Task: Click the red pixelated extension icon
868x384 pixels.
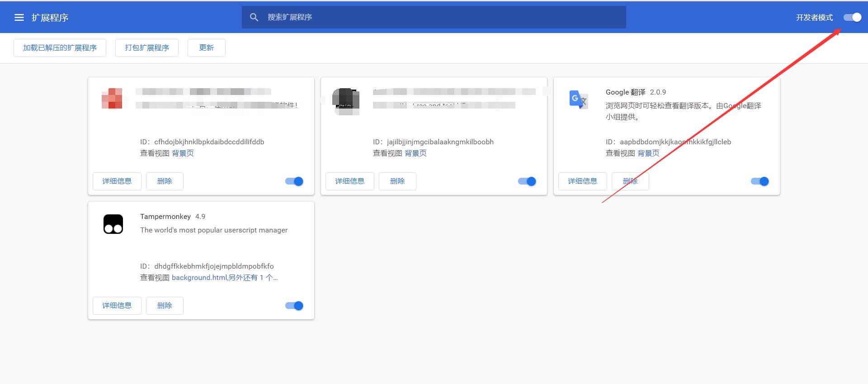Action: click(112, 99)
